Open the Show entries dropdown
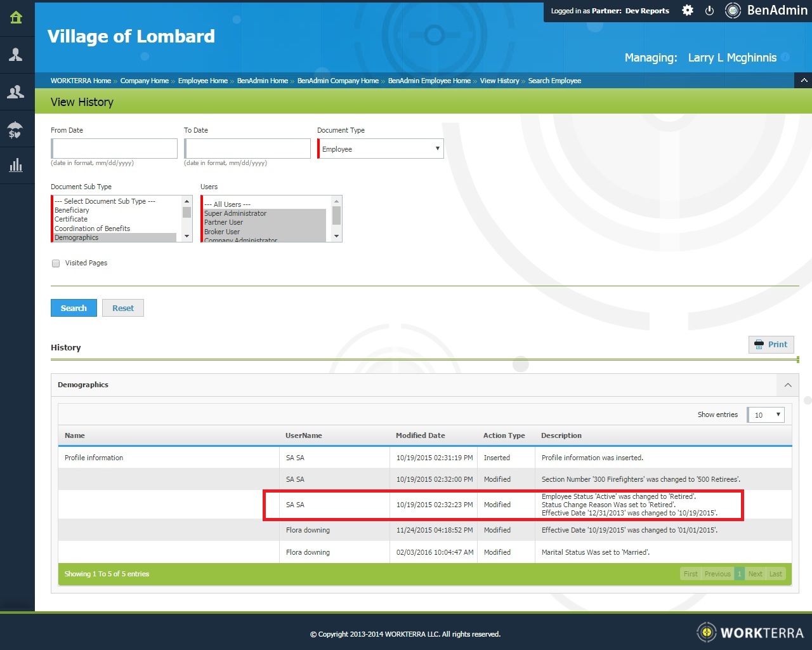 coord(766,415)
